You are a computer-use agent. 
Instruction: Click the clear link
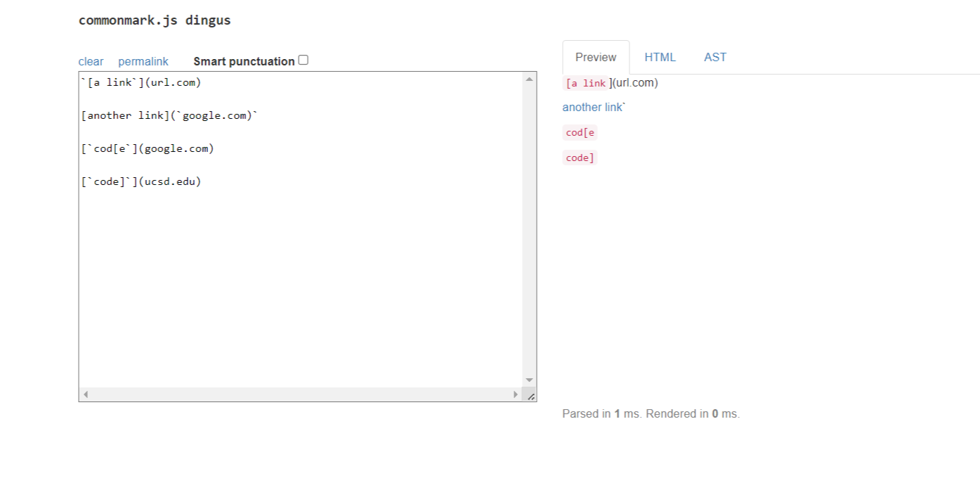[x=91, y=62]
